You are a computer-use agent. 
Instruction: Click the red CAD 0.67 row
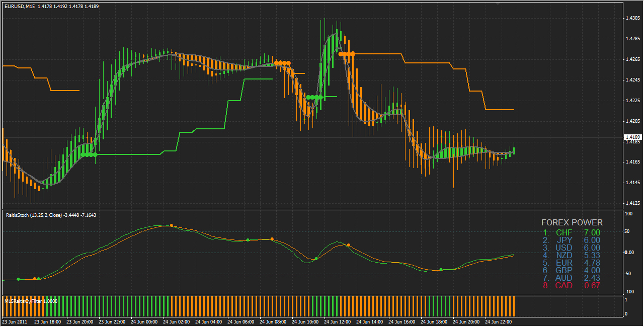[x=572, y=286]
